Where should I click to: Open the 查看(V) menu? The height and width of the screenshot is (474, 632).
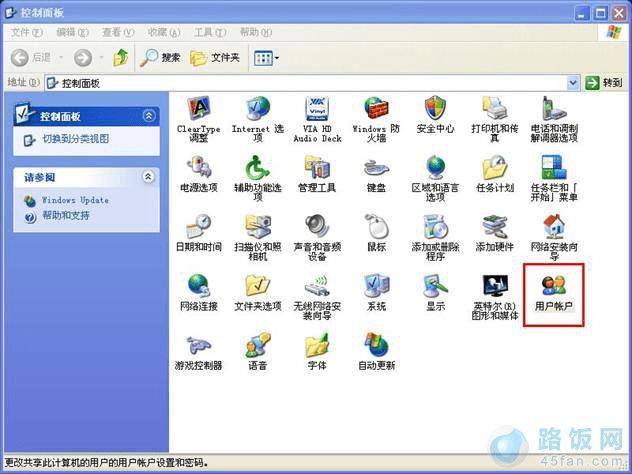pos(118,32)
